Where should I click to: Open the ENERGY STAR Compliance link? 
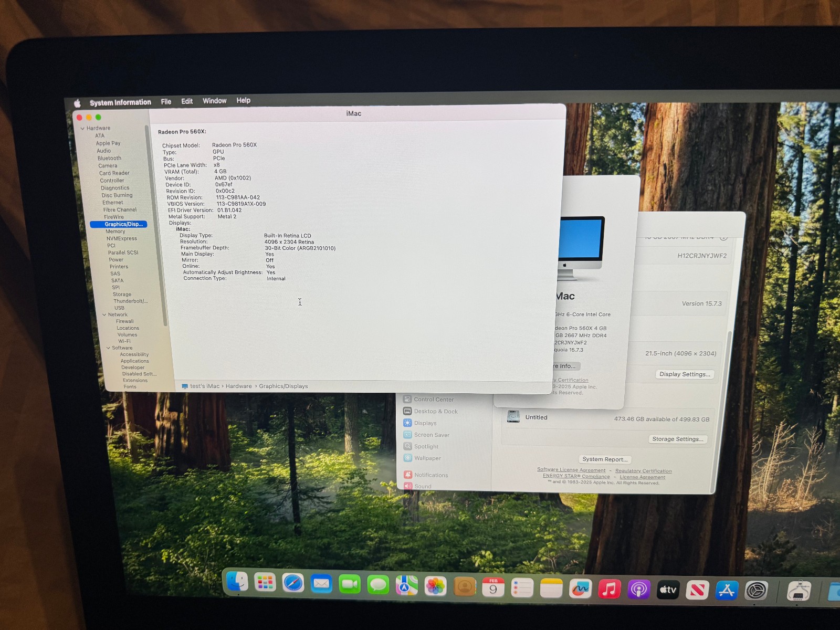pyautogui.click(x=576, y=476)
